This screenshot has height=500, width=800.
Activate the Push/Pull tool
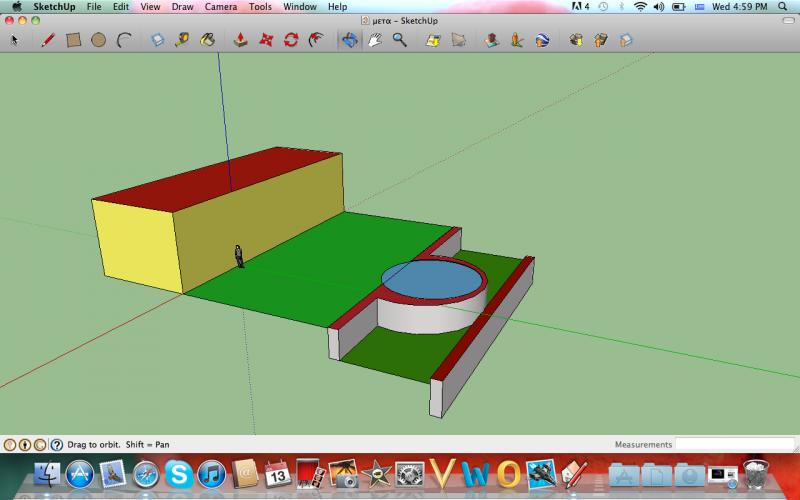(240, 40)
